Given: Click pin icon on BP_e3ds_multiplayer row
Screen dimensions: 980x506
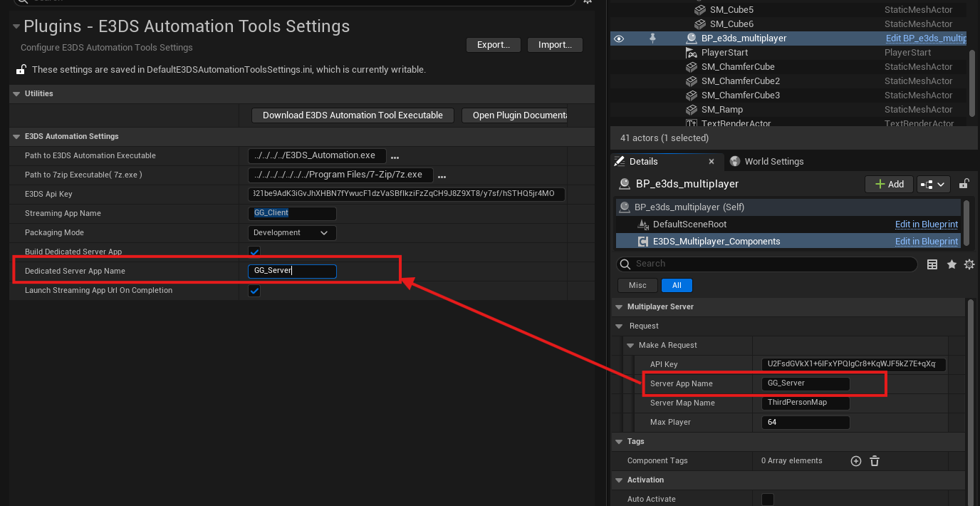Looking at the screenshot, I should pos(652,38).
